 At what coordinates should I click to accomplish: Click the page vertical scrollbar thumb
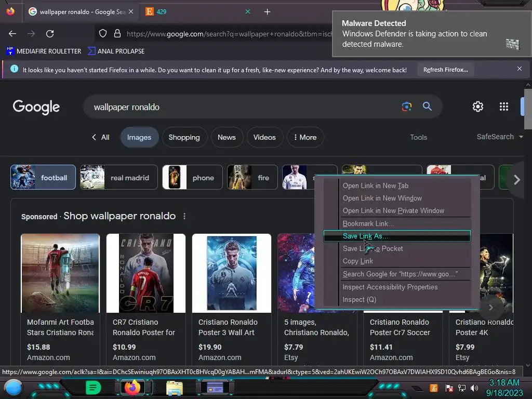click(528, 109)
